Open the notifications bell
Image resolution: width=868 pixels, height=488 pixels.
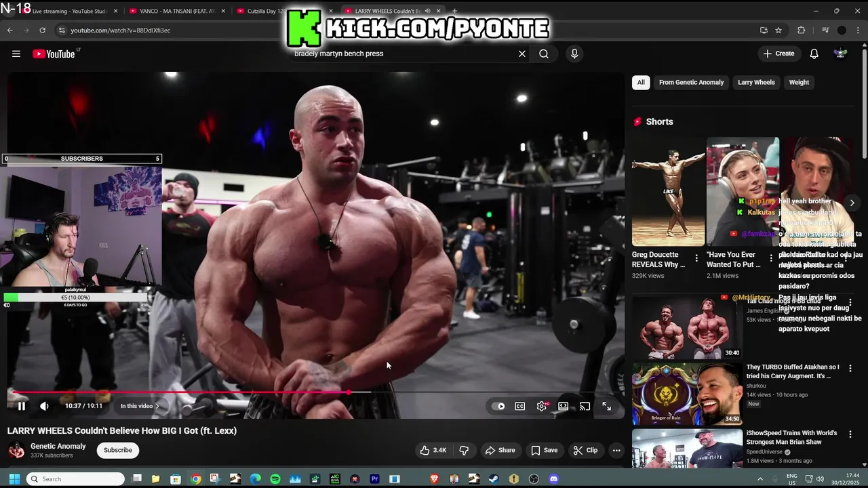[814, 54]
